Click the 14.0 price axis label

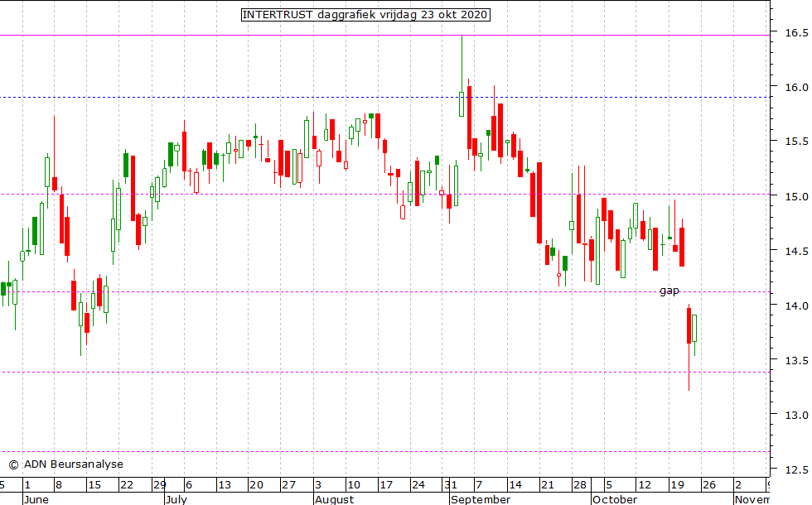[x=796, y=305]
